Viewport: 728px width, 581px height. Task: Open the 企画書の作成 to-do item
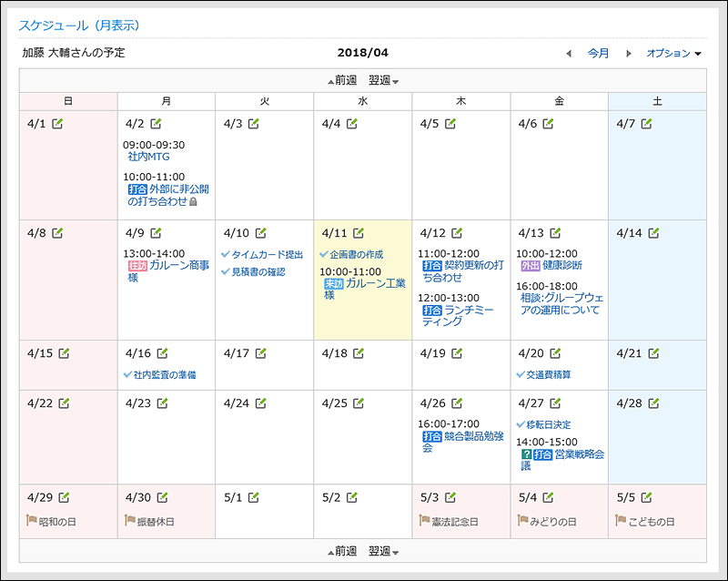pyautogui.click(x=356, y=254)
